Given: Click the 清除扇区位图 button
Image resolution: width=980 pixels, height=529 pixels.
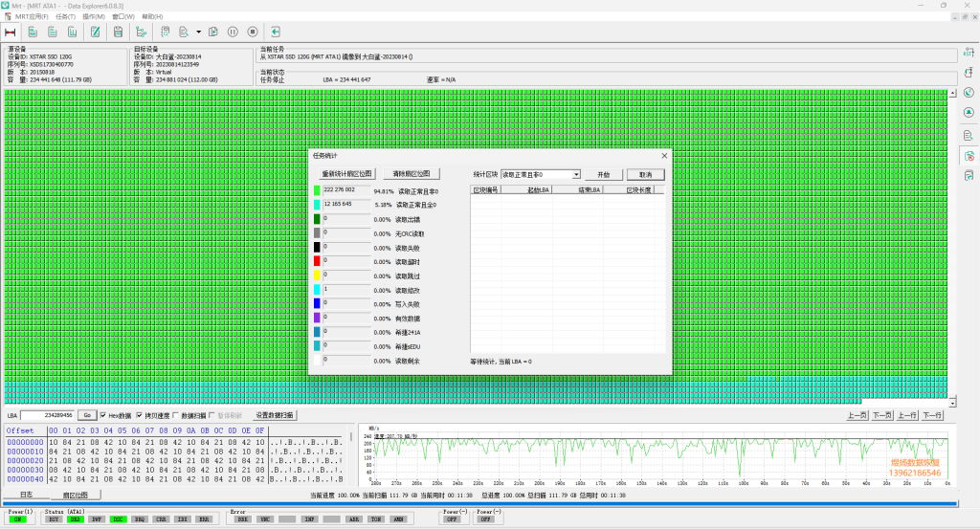Looking at the screenshot, I should coord(412,174).
